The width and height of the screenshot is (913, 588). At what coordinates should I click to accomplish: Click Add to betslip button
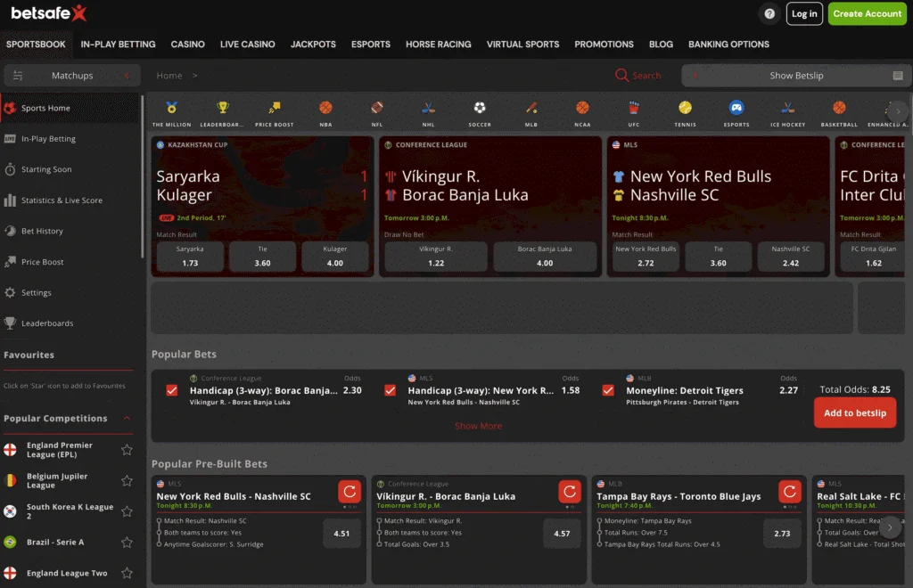855,413
